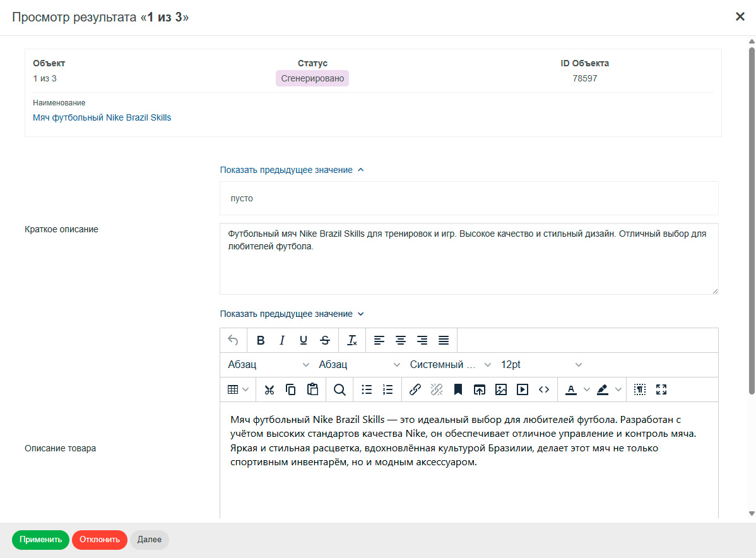Insert a bulleted list
This screenshot has height=558, width=756.
(367, 389)
